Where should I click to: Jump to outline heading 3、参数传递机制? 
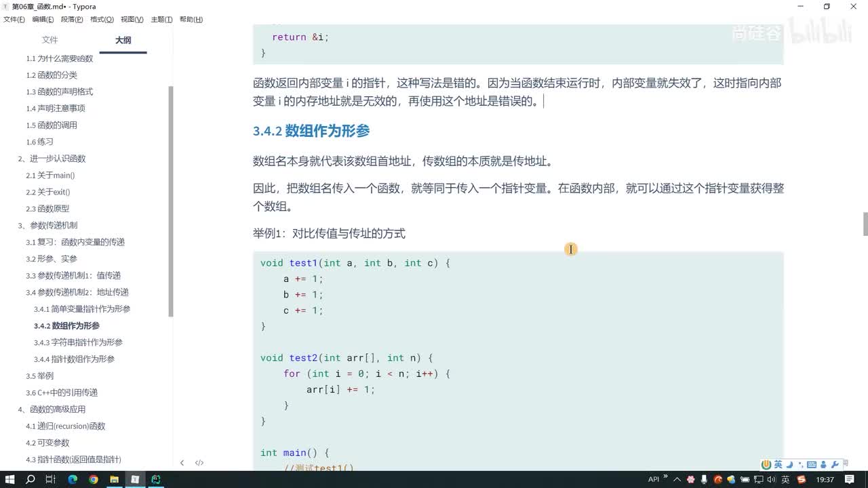[x=47, y=226]
